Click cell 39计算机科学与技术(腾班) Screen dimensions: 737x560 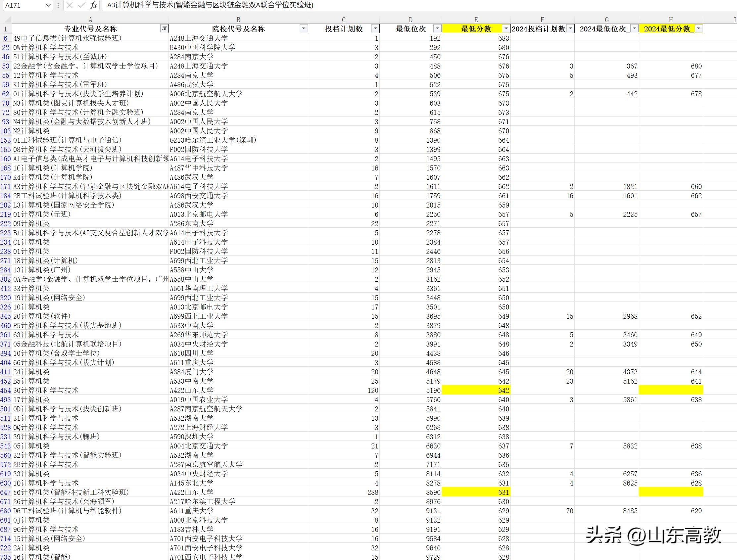tap(90, 437)
